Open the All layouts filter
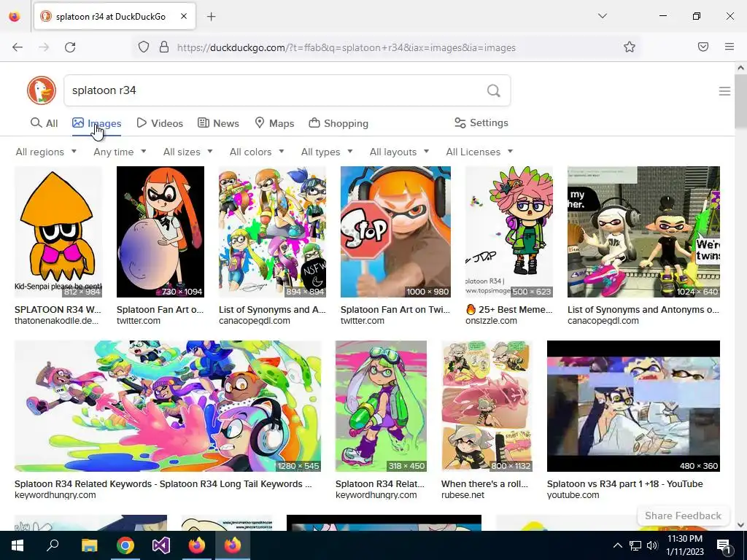Viewport: 747px width, 560px height. coord(400,152)
